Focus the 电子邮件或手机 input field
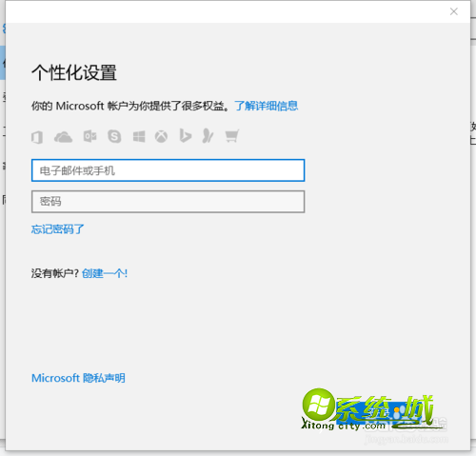476x456 pixels. [x=168, y=170]
